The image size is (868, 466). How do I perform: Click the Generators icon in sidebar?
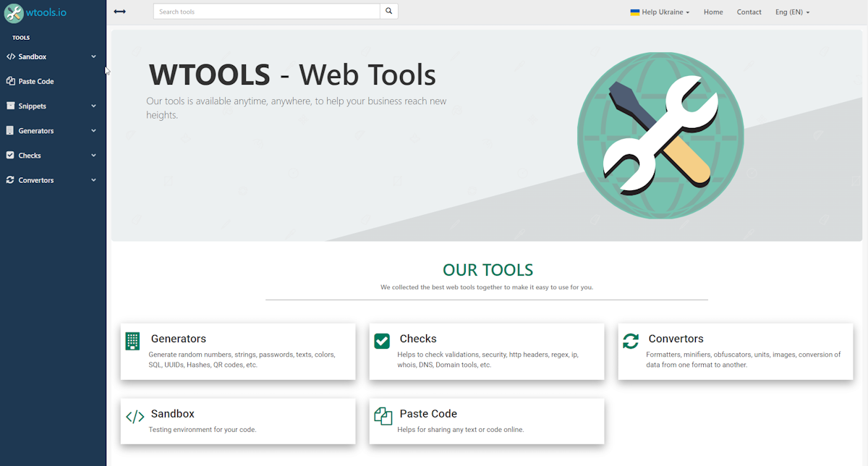tap(11, 131)
